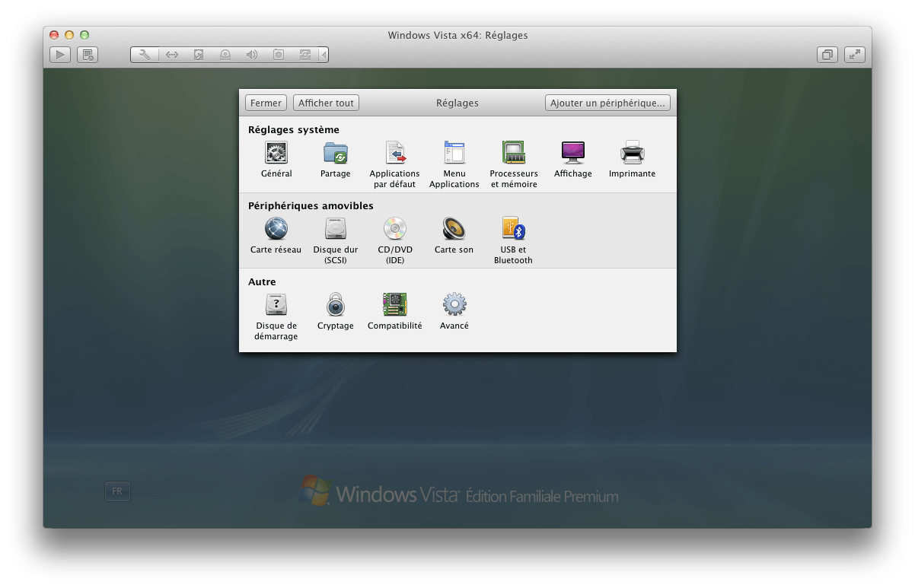Click the speaker sound icon in the toolbar
915x588 pixels.
click(251, 55)
